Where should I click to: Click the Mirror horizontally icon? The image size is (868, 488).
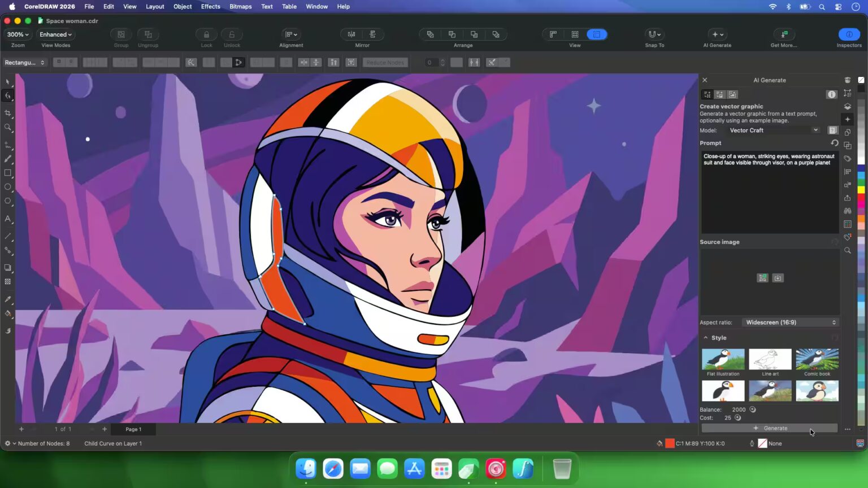(x=351, y=34)
